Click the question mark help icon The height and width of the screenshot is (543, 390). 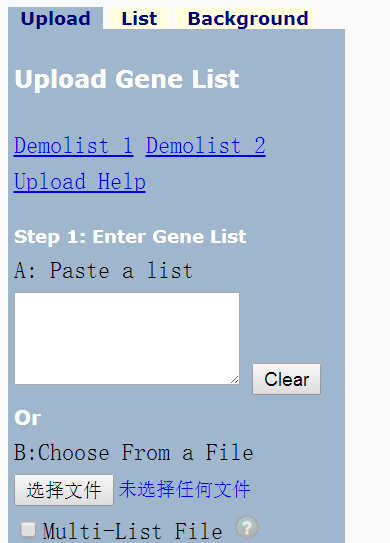click(247, 527)
